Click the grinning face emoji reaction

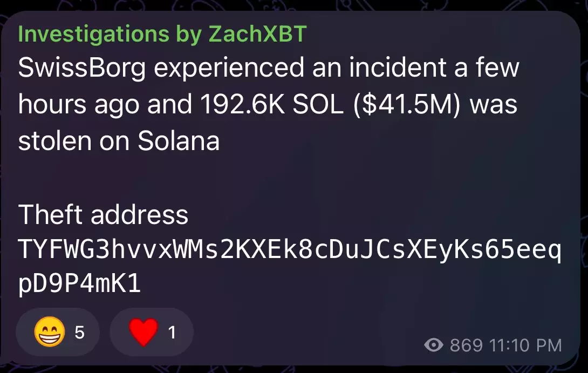click(50, 332)
